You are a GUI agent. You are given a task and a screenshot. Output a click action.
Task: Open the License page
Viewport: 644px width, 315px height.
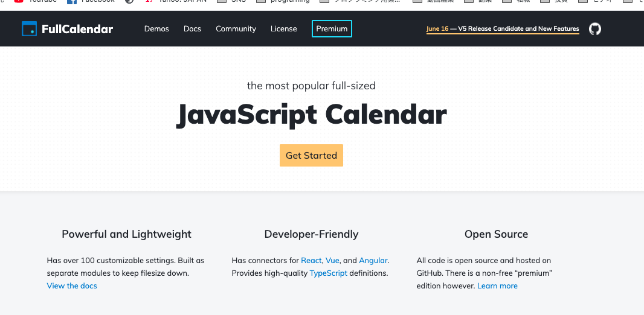[284, 29]
